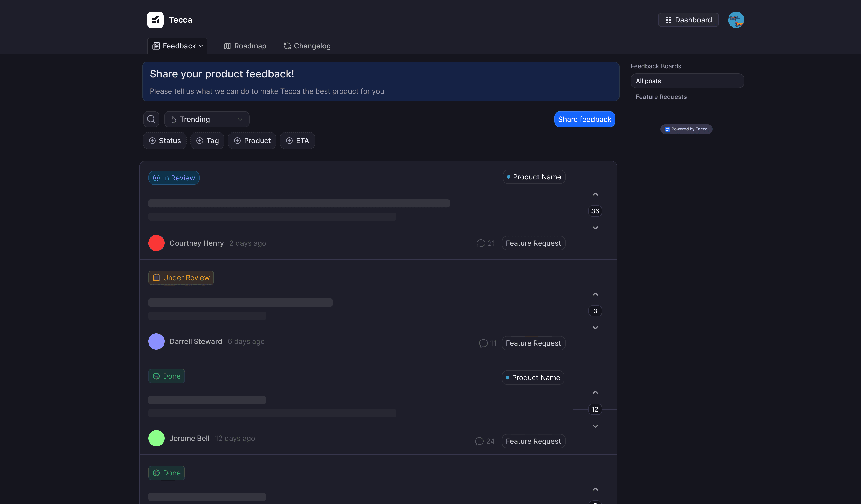Switch to the Changelog tab
Image resolution: width=861 pixels, height=504 pixels.
click(x=307, y=46)
